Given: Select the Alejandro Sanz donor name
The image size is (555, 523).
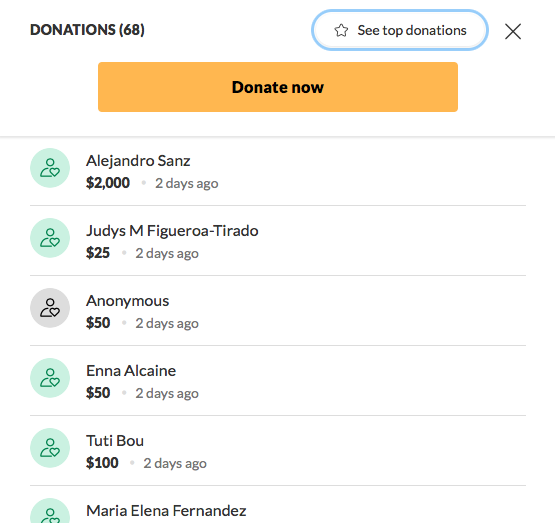Looking at the screenshot, I should tap(138, 161).
